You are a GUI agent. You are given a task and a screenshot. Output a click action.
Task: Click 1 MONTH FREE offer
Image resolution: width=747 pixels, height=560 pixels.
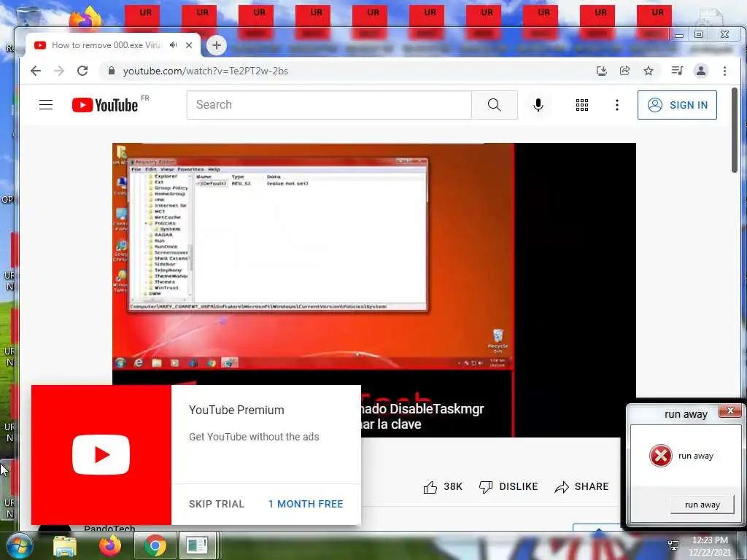(306, 504)
